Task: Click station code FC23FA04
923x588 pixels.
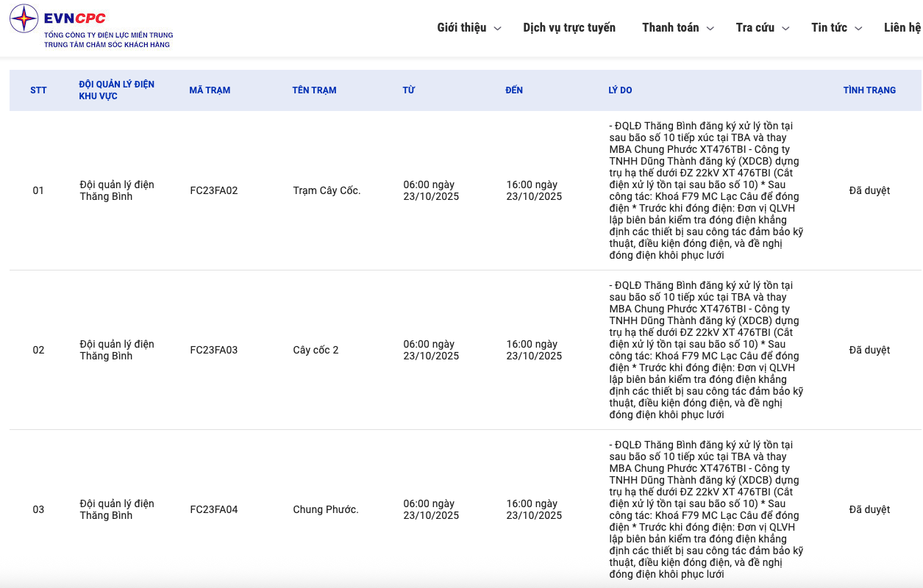Action: click(214, 509)
